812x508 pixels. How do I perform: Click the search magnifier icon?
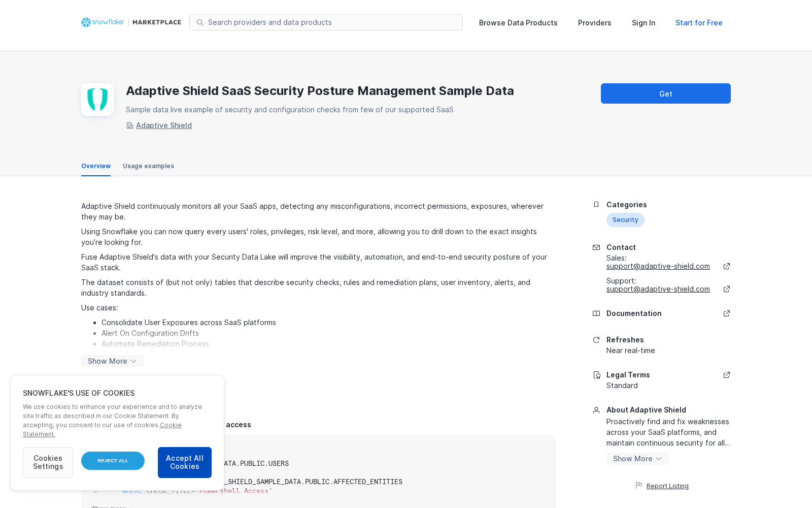[200, 22]
